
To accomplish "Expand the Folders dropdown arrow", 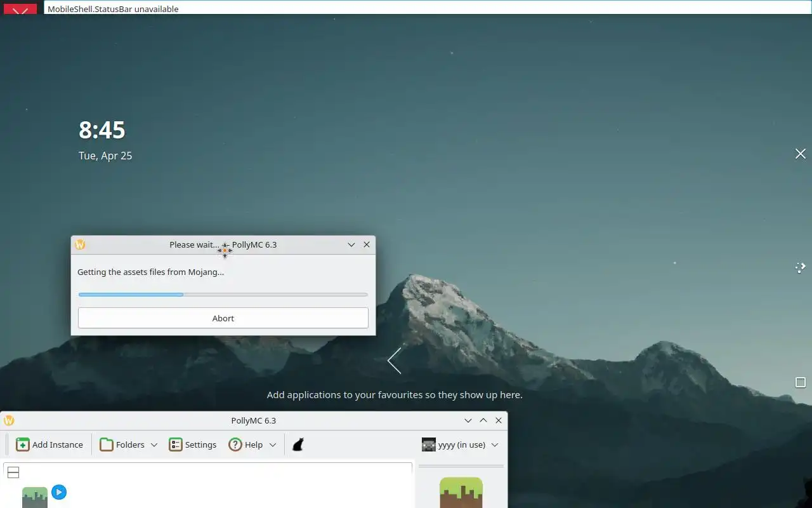I will 154,444.
